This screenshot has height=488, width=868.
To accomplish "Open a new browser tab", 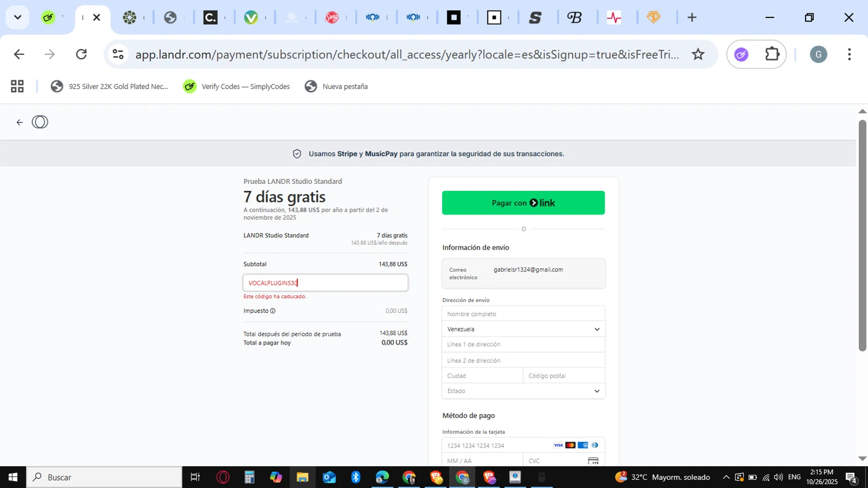I will coord(692,17).
